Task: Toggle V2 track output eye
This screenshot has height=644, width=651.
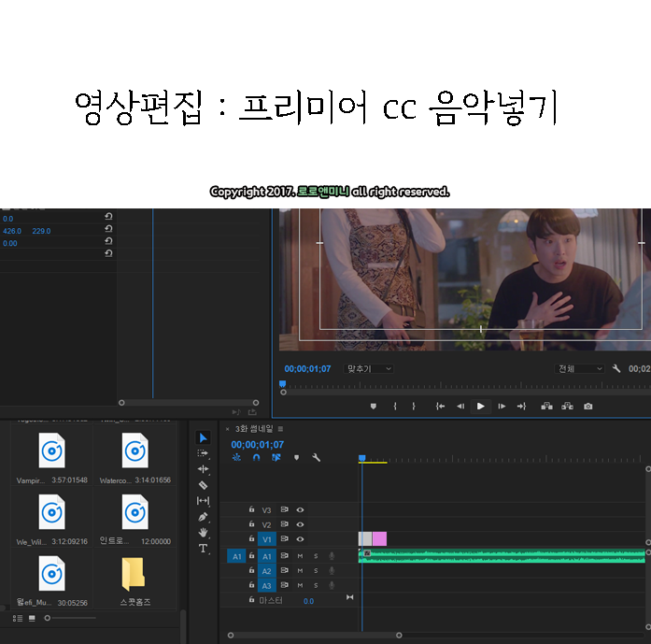Action: 300,524
